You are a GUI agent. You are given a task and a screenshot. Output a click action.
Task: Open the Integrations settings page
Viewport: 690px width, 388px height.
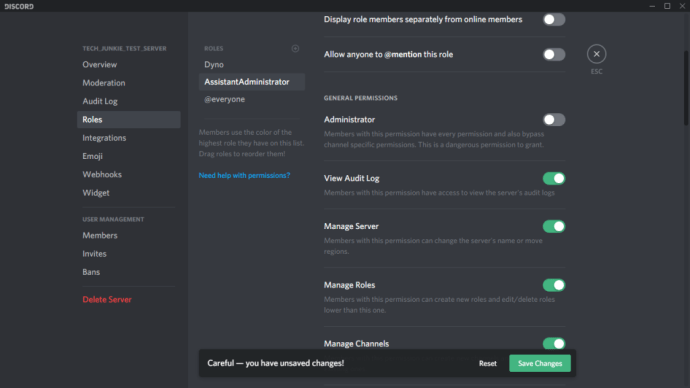[128, 138]
